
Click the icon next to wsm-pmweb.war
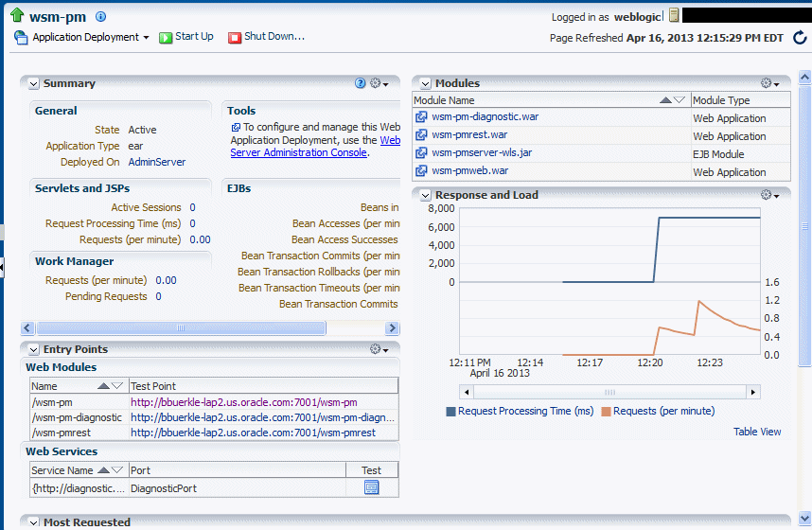click(421, 170)
